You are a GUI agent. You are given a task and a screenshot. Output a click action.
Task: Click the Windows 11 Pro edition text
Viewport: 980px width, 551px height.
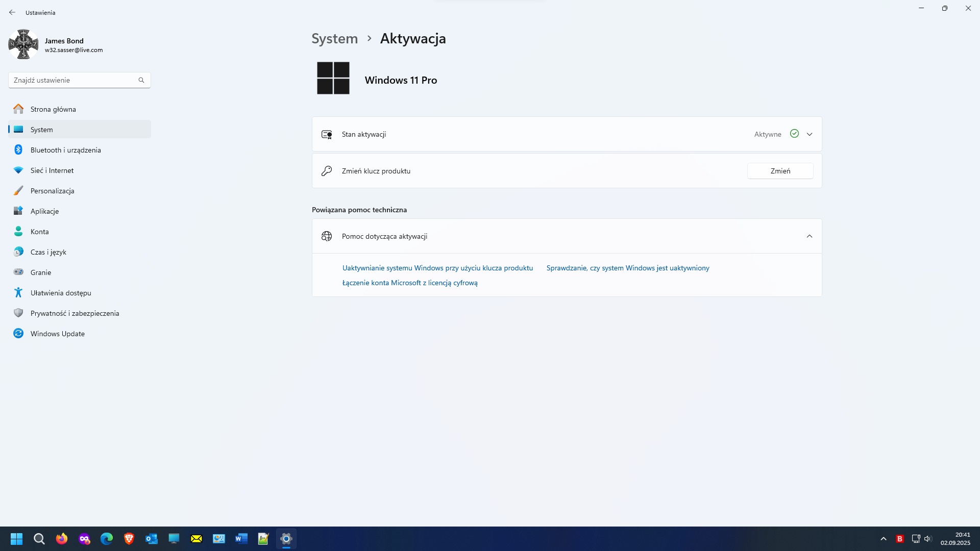(x=401, y=80)
